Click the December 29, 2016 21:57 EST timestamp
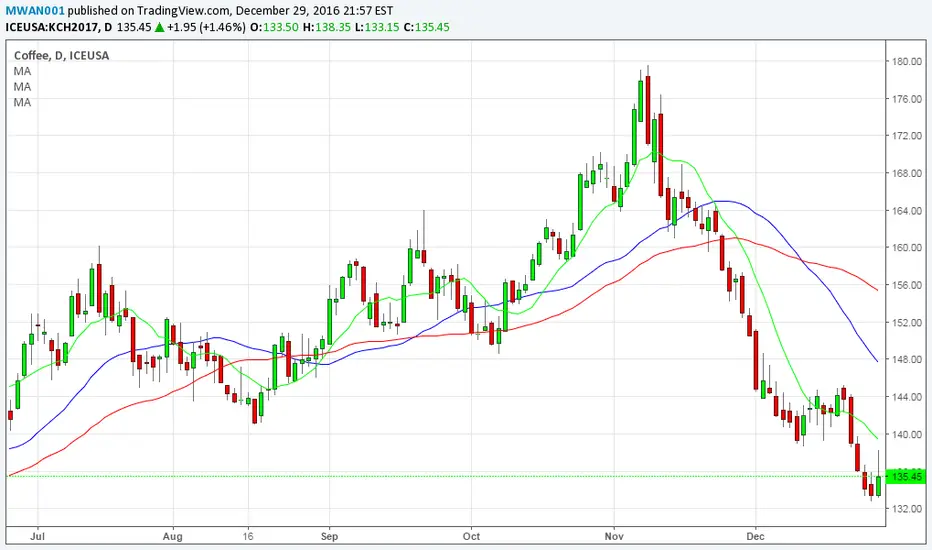This screenshot has width=932, height=550. point(314,11)
